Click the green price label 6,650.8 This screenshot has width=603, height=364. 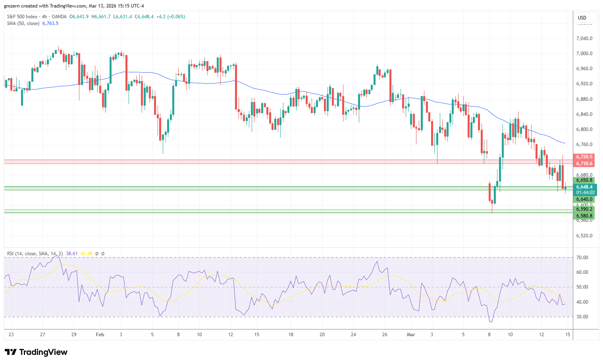[584, 180]
